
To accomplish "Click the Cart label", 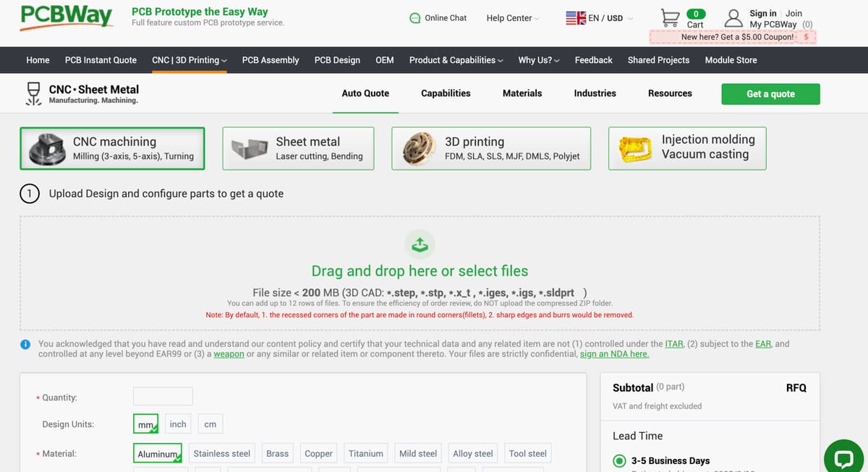I will [695, 25].
